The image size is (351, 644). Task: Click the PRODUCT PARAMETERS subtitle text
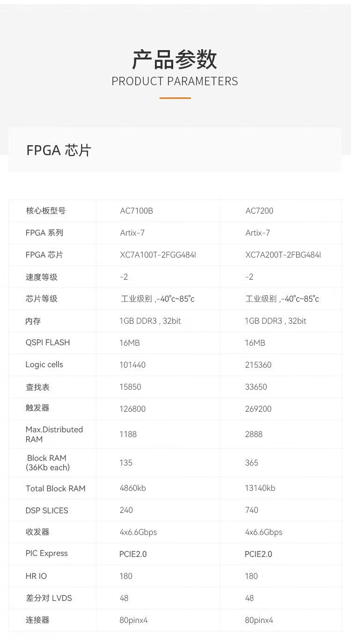175,81
